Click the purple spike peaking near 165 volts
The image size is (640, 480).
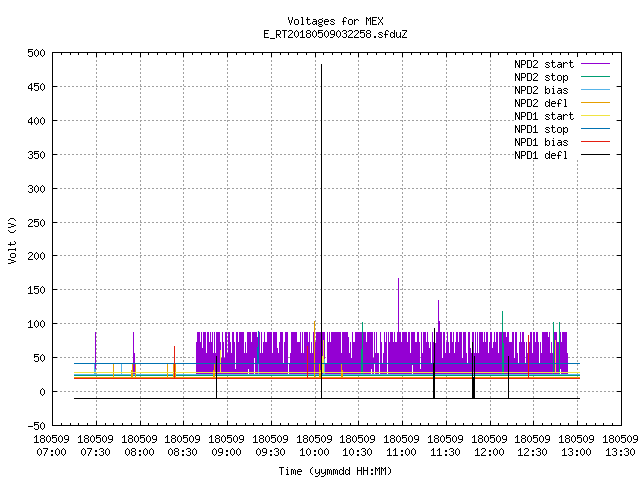(398, 304)
